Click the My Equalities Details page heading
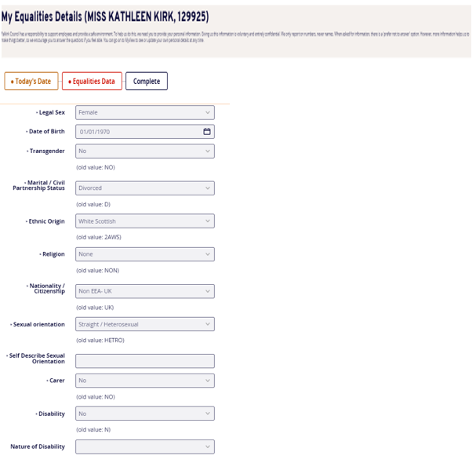Viewport: 476px width, 474px height. pos(104,16)
